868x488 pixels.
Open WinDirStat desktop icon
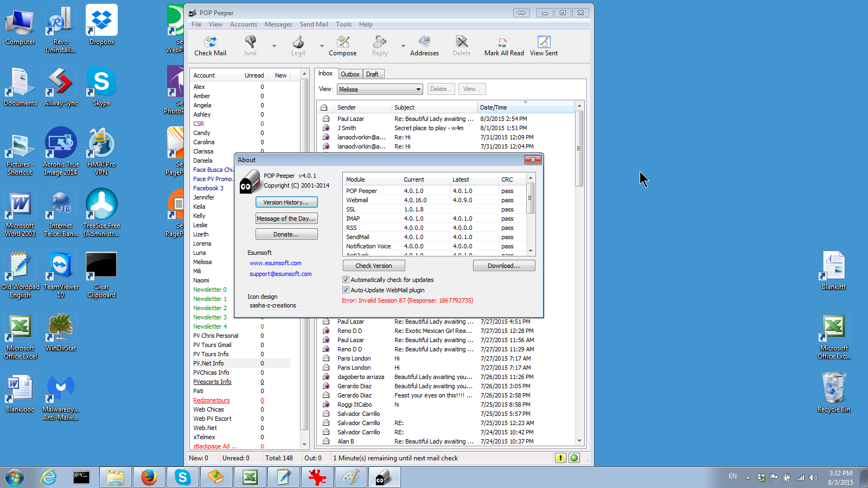point(61,331)
